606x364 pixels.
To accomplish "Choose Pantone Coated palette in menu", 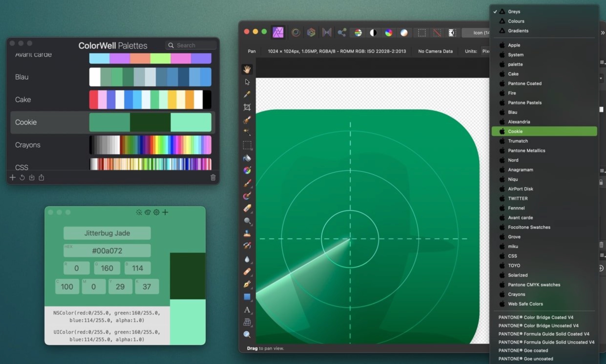I will tap(544, 83).
